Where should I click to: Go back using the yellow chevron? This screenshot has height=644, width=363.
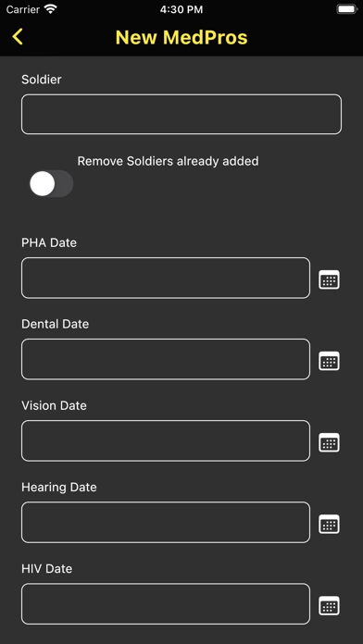tap(18, 37)
